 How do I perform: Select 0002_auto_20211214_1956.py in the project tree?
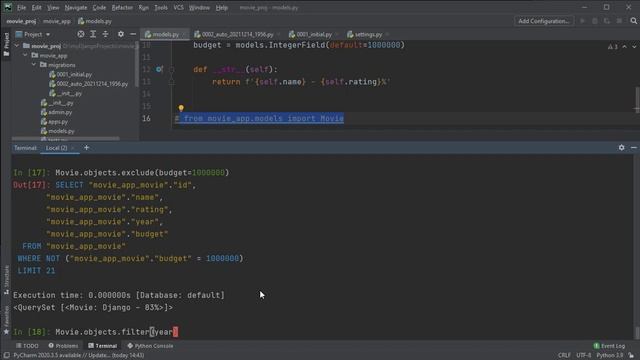88,84
